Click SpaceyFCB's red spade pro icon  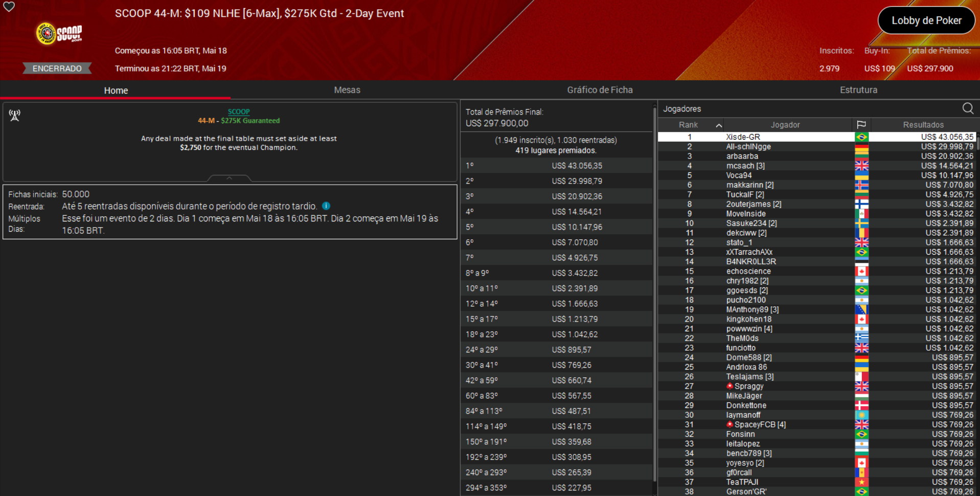click(730, 424)
